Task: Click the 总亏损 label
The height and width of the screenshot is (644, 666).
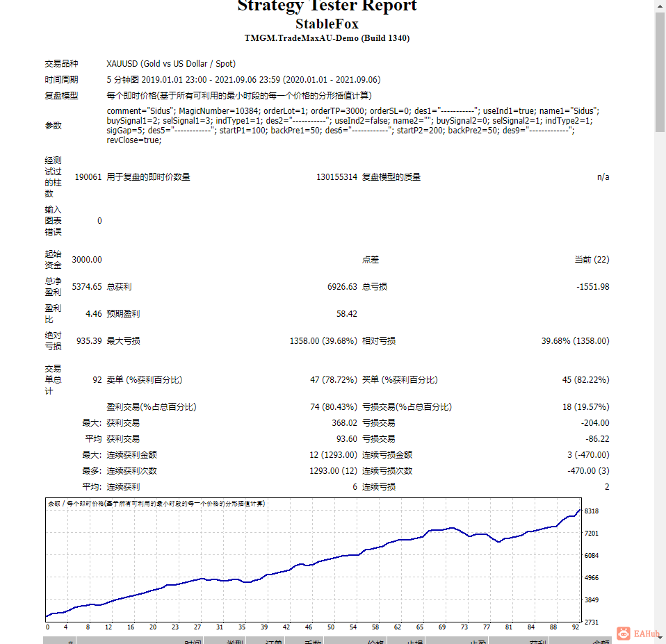Action: [375, 287]
